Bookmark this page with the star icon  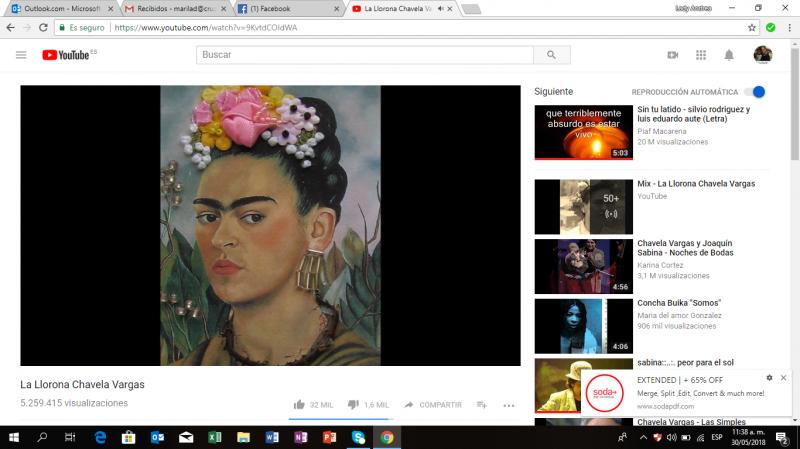coord(752,28)
